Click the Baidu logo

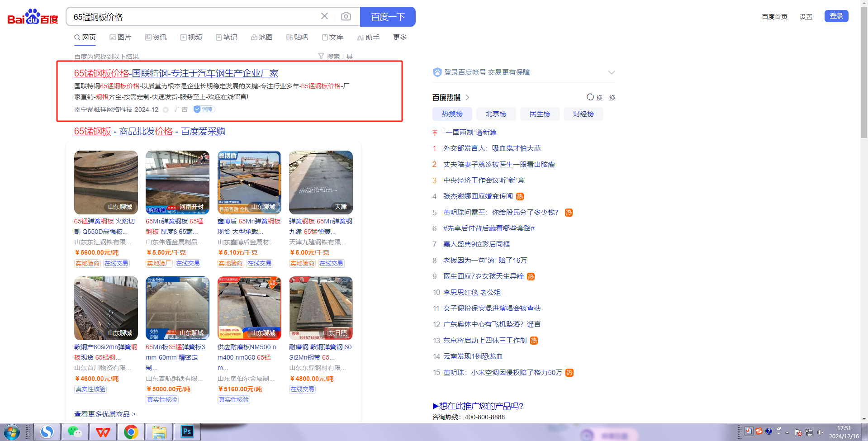point(33,17)
